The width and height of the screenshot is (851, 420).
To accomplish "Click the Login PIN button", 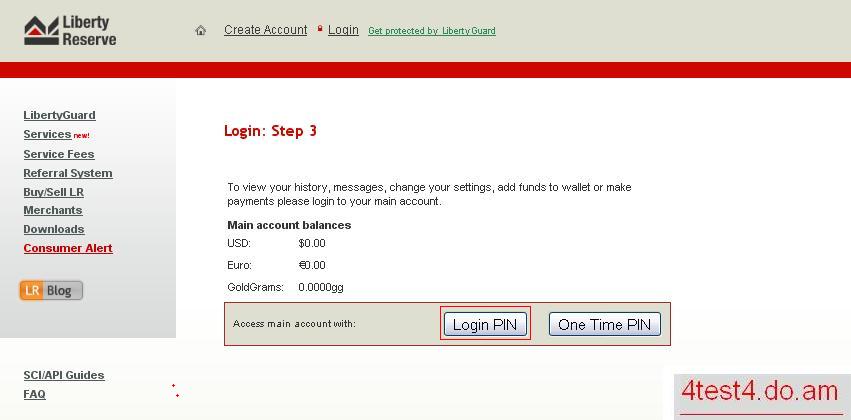I will (485, 324).
